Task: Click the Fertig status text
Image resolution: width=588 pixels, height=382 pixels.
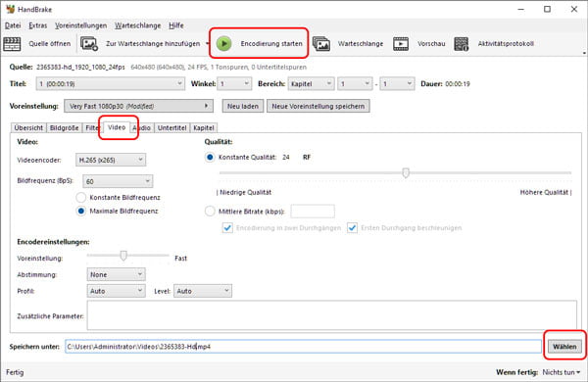Action: coord(15,372)
